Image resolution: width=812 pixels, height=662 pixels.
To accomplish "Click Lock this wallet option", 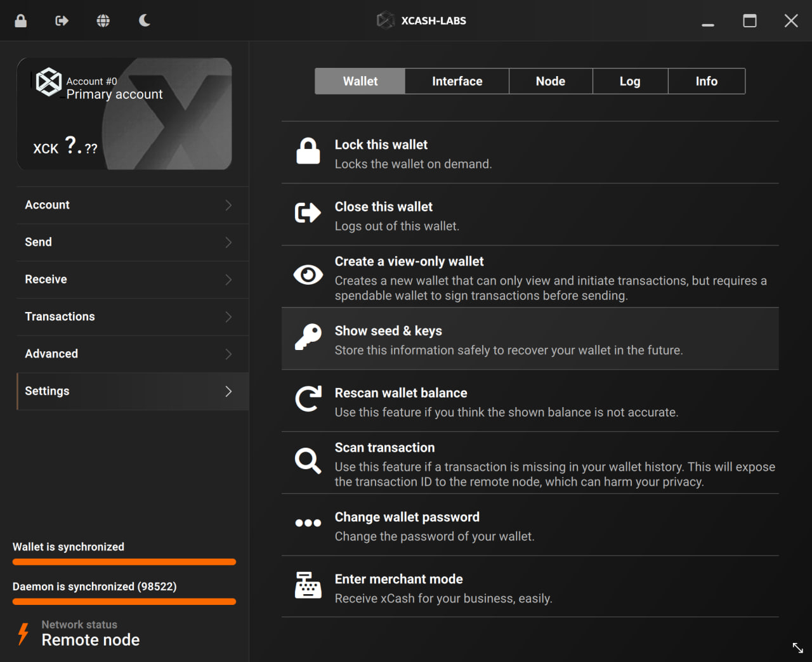I will pyautogui.click(x=381, y=145).
